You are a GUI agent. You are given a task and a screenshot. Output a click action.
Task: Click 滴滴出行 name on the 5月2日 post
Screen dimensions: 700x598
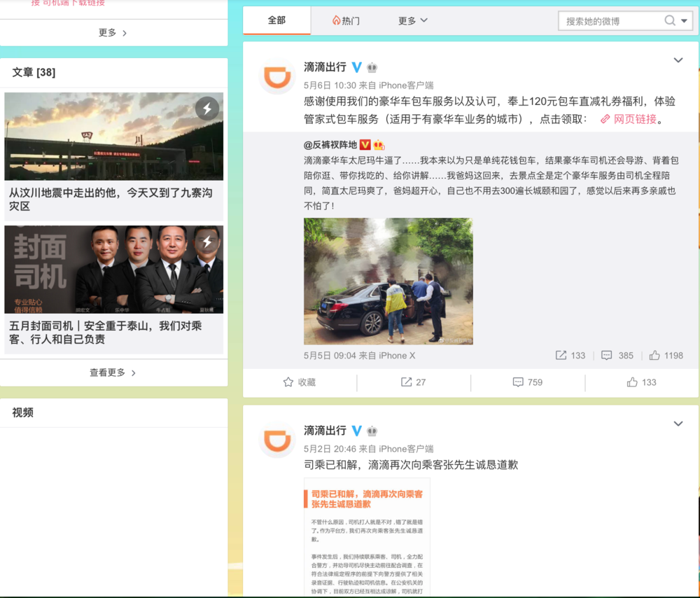pos(325,431)
